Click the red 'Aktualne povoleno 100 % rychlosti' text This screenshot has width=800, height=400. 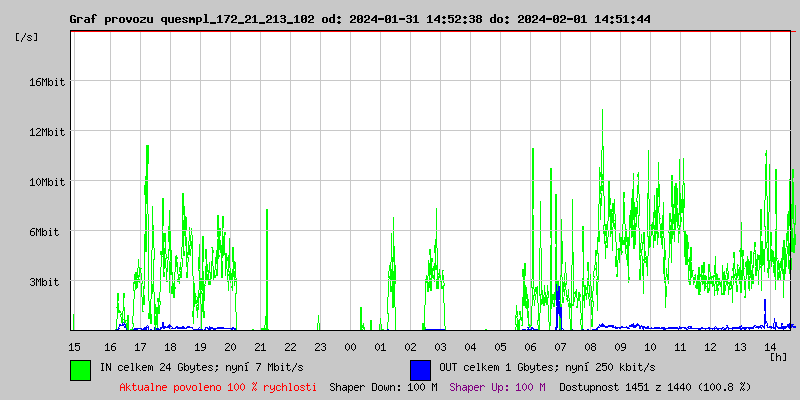point(218,387)
